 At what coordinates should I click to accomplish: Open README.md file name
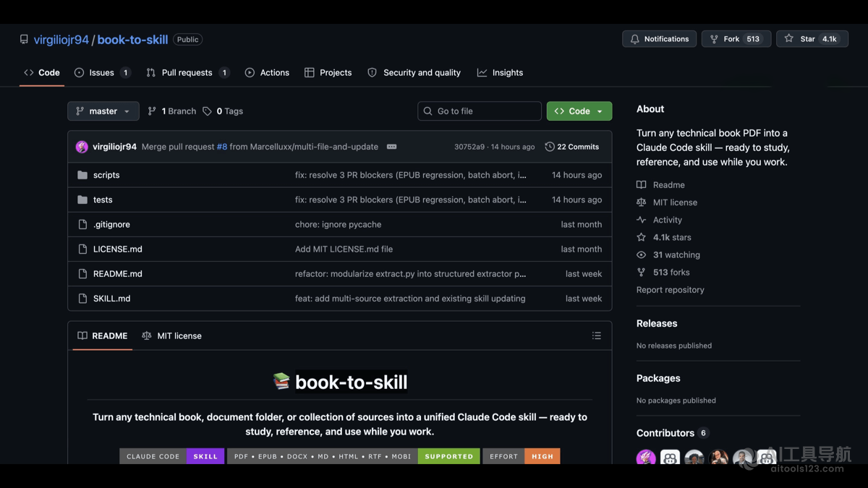118,273
